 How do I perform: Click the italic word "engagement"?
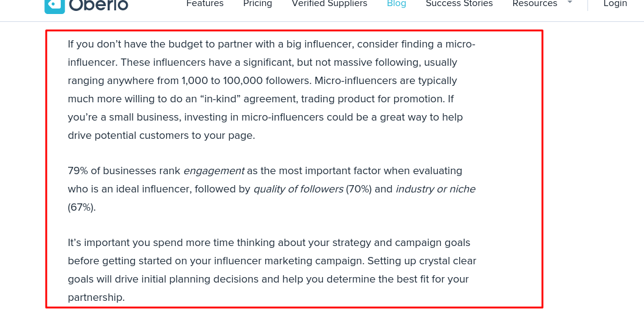213,171
